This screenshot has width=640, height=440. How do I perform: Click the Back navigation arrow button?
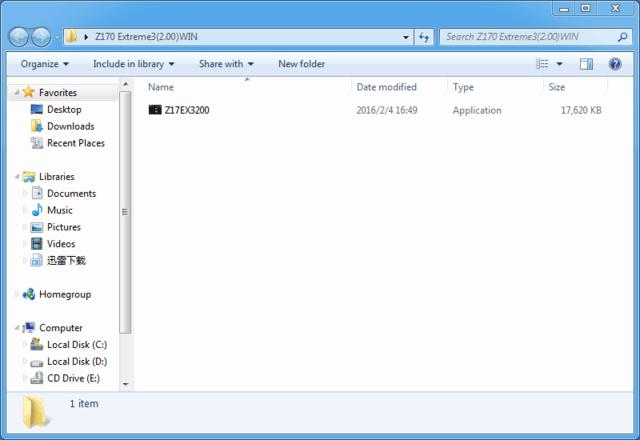(19, 37)
